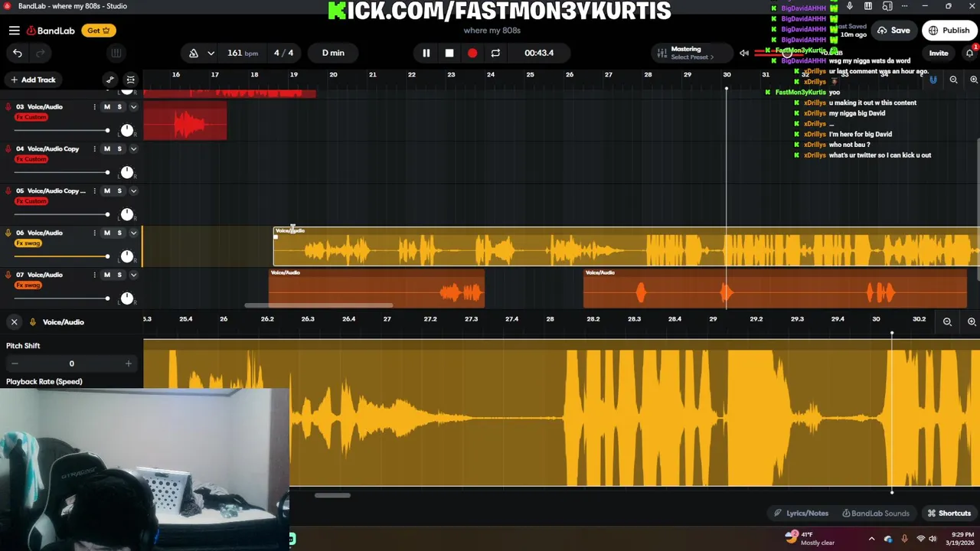Screen dimensions: 980x551
Task: Edit the 161 bpm tempo value
Action: (x=243, y=53)
